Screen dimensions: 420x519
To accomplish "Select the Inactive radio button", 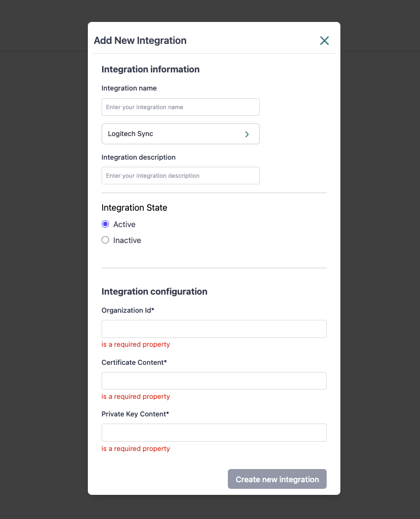I will [105, 240].
